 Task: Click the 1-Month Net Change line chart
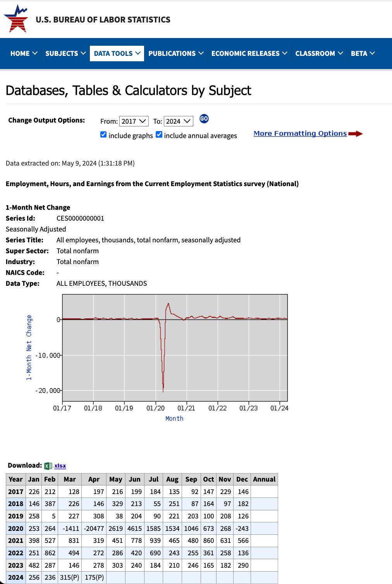coord(175,347)
